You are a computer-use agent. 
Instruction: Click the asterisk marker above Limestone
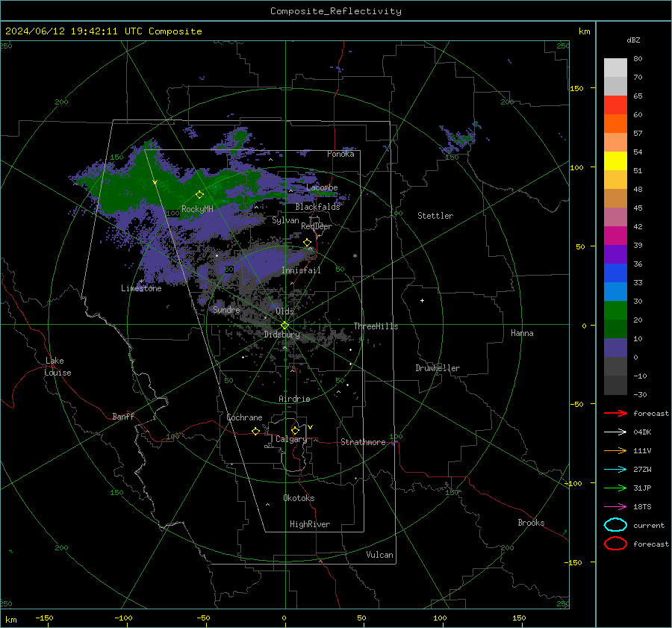[141, 282]
